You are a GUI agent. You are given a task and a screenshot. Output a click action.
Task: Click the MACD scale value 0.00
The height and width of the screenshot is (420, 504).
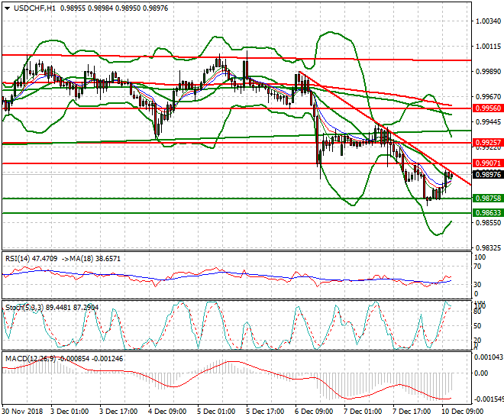click(x=481, y=373)
